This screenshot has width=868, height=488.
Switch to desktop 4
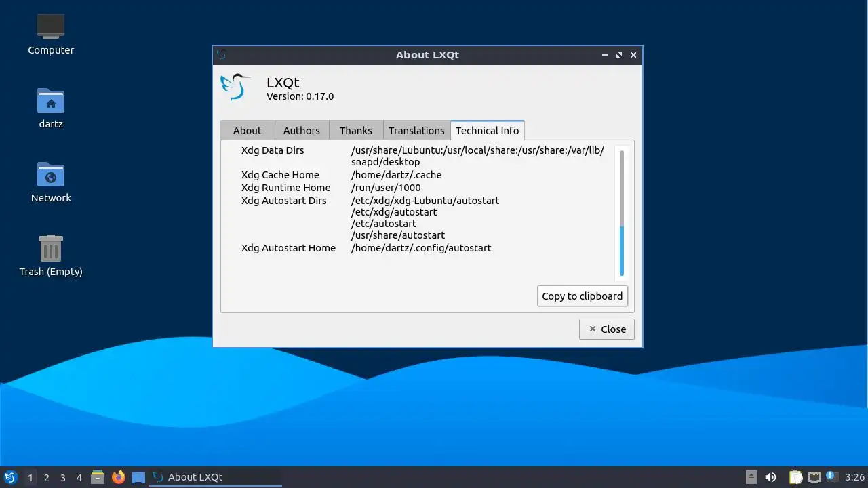pyautogui.click(x=79, y=478)
